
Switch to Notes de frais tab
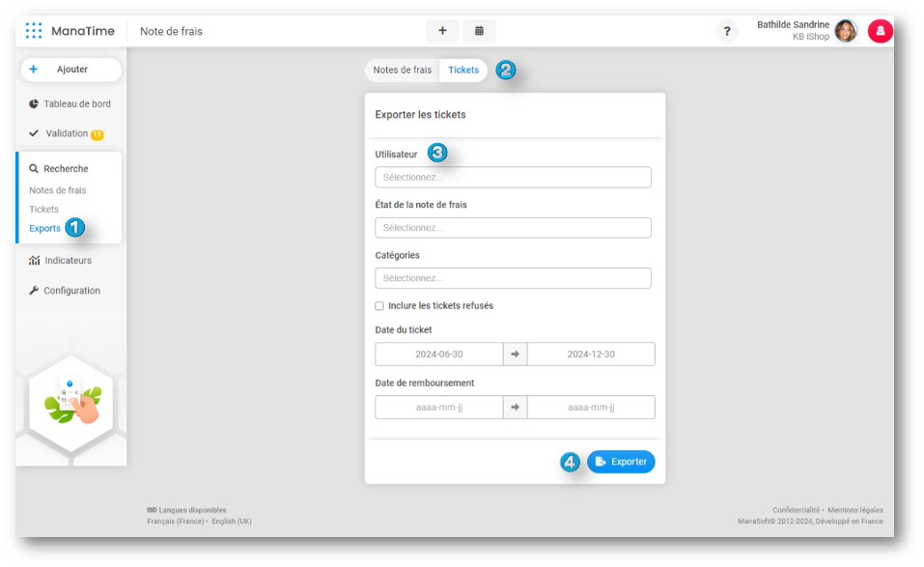coord(403,71)
